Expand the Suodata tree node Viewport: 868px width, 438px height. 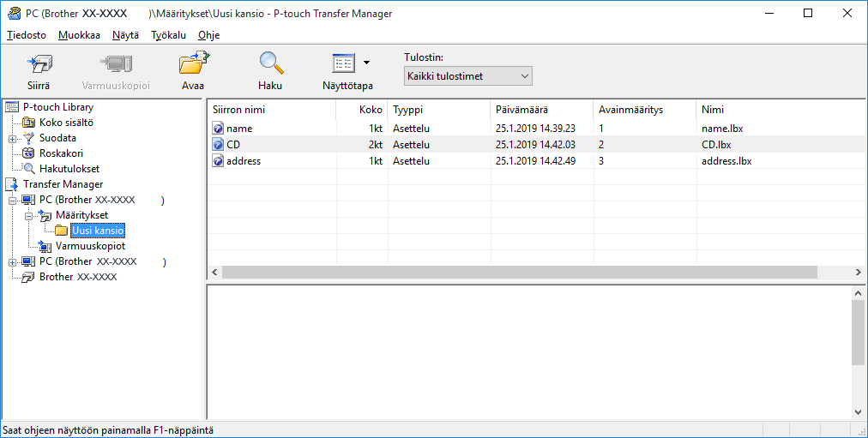12,139
